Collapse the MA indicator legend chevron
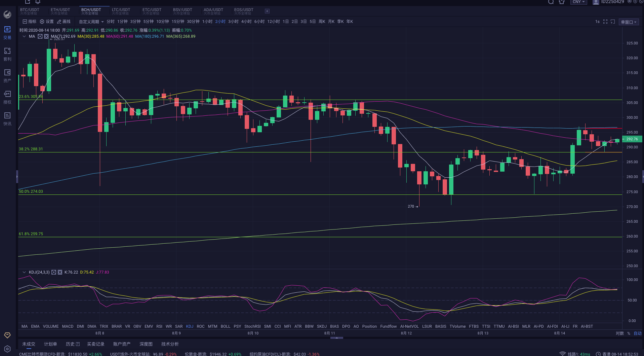The image size is (644, 356). tap(24, 36)
